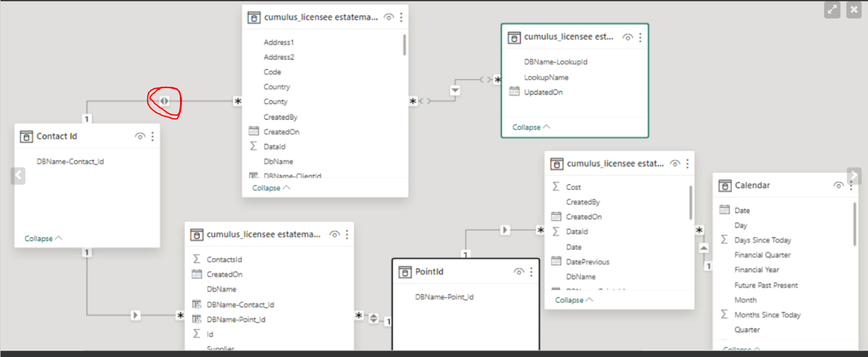
Task: Click the Calendar table scrollbar
Action: pyautogui.click(x=855, y=224)
